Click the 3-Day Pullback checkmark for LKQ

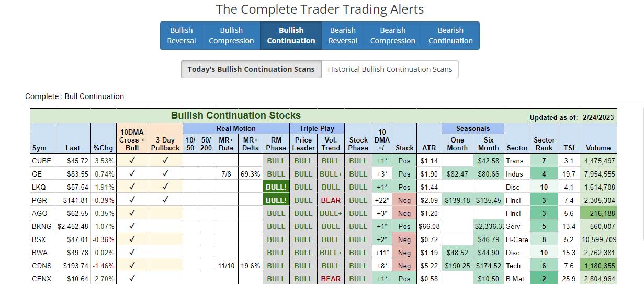[x=165, y=187]
